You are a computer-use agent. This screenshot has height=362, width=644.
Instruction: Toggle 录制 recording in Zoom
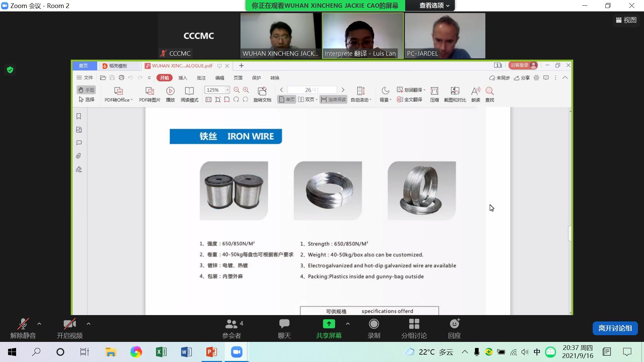(x=374, y=329)
